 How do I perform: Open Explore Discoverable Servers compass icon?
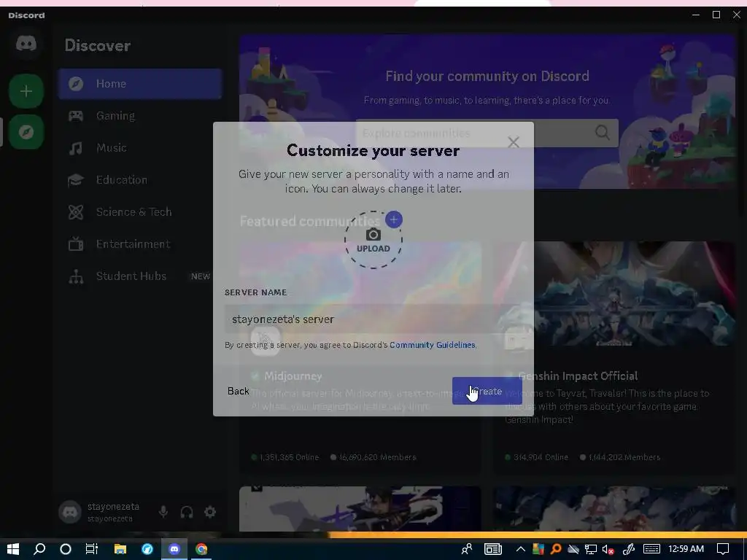[26, 132]
